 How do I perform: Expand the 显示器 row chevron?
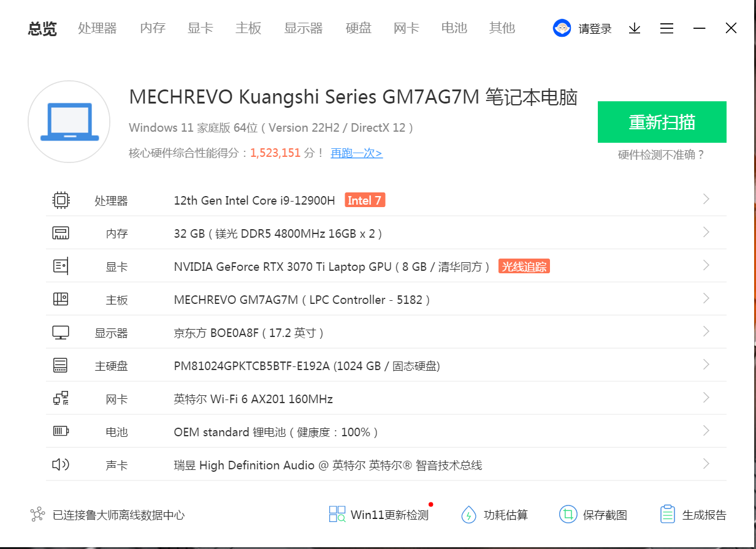706,331
